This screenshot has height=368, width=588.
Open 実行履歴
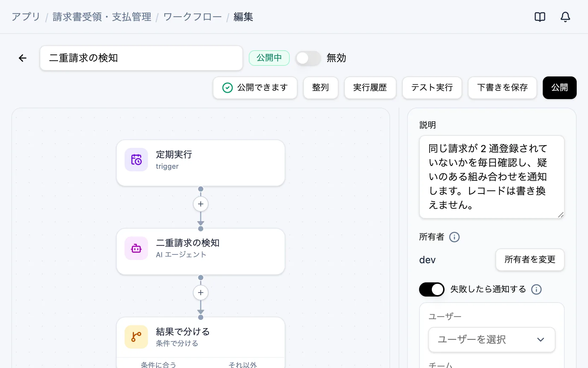click(370, 88)
